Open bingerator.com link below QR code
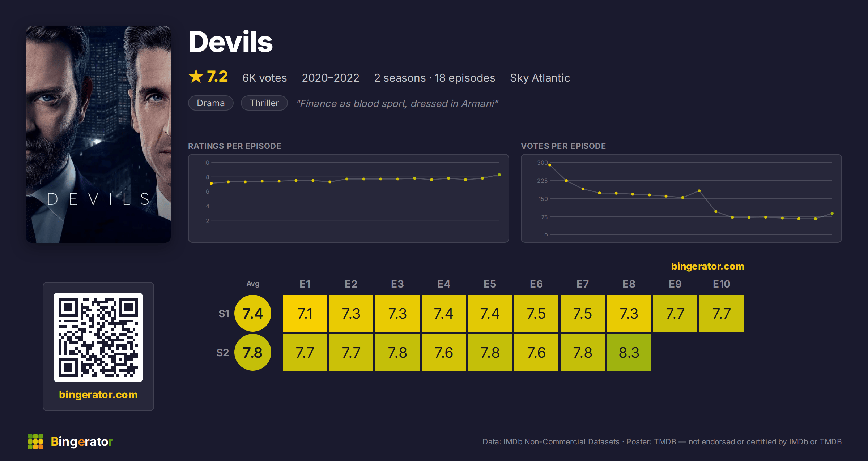The height and width of the screenshot is (461, 868). [98, 395]
